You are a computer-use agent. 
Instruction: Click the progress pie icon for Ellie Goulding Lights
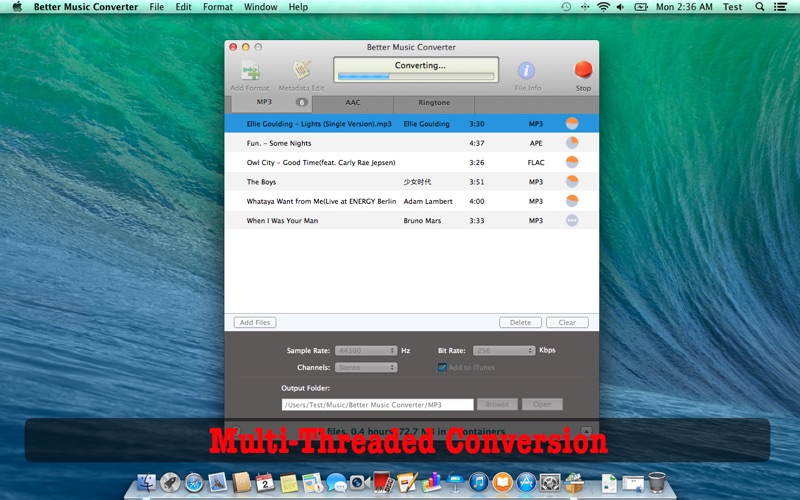[x=572, y=123]
